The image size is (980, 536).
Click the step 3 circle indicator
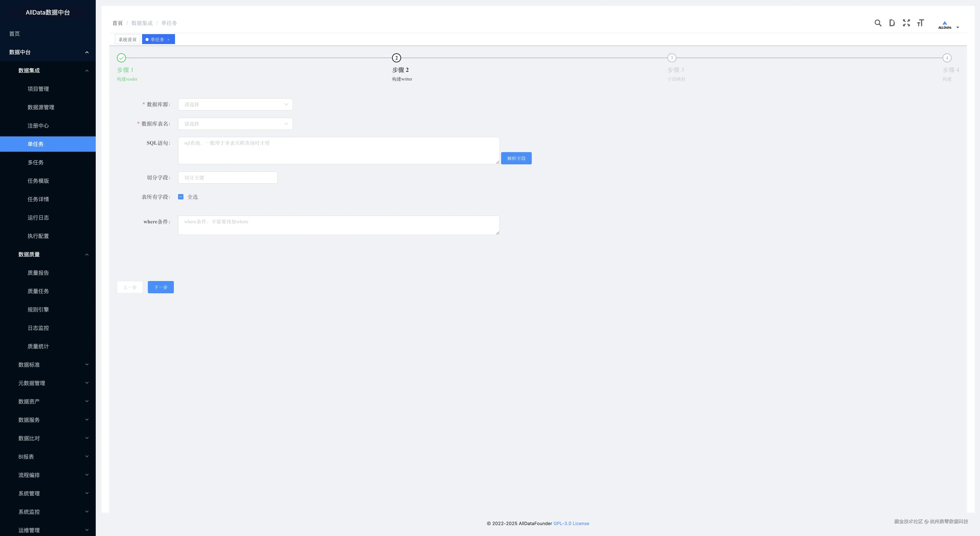(672, 58)
